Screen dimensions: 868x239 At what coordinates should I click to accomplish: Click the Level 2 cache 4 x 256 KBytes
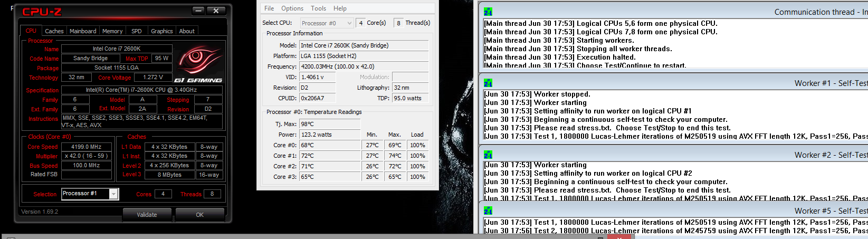click(x=169, y=165)
